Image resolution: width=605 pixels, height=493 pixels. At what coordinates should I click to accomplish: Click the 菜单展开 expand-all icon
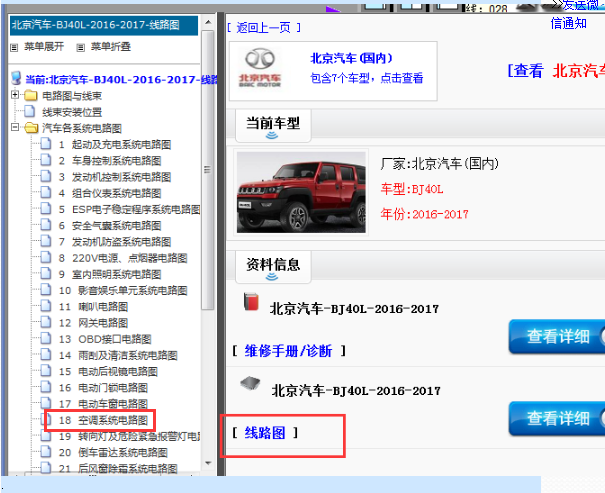pos(14,47)
